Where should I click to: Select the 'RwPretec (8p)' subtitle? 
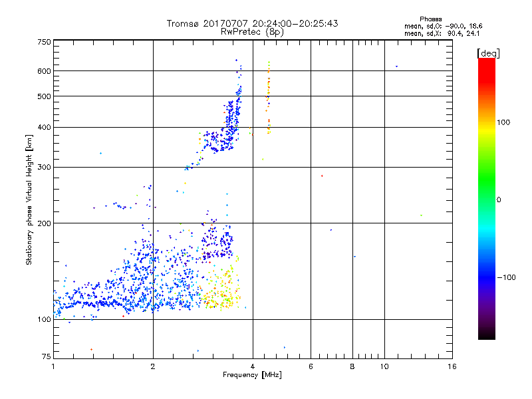pyautogui.click(x=252, y=32)
